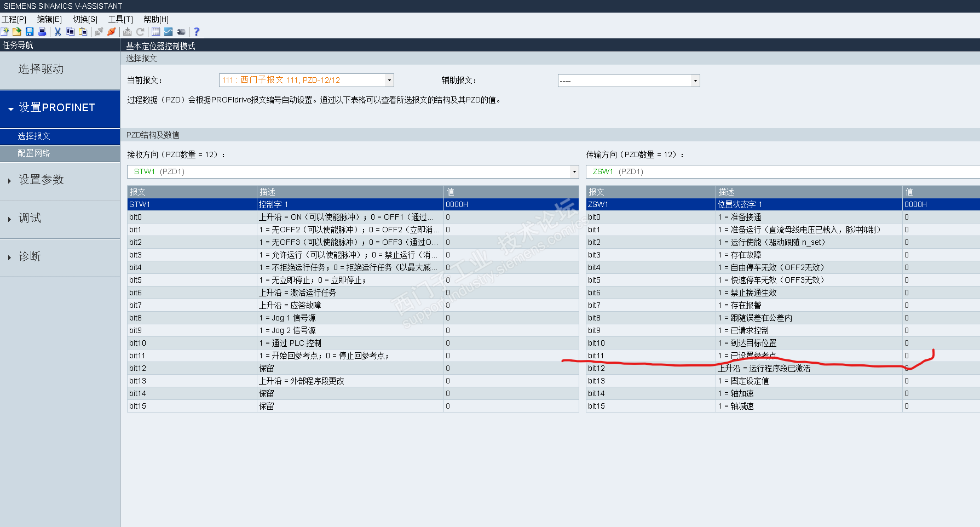Select the STW1 控制字 1 row
980x527 pixels.
(x=353, y=204)
